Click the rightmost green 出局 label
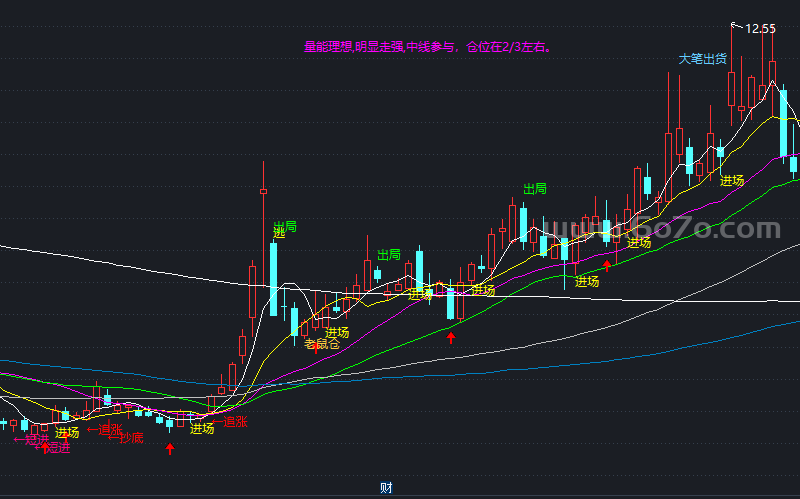 [535, 189]
